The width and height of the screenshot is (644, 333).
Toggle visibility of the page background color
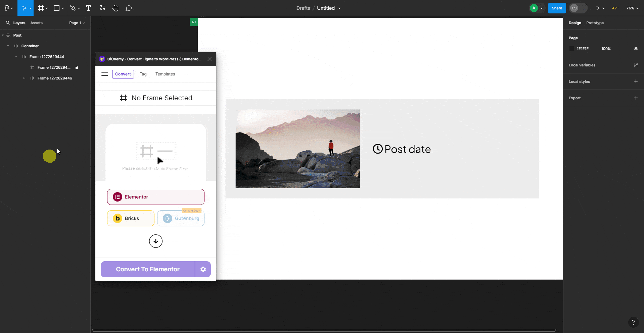[x=636, y=49]
